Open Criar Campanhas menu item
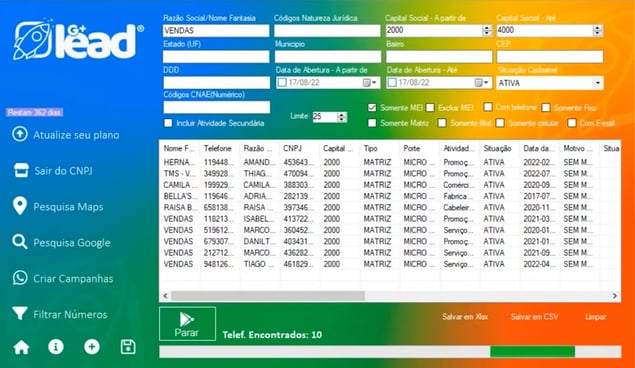This screenshot has height=368, width=635. click(73, 279)
